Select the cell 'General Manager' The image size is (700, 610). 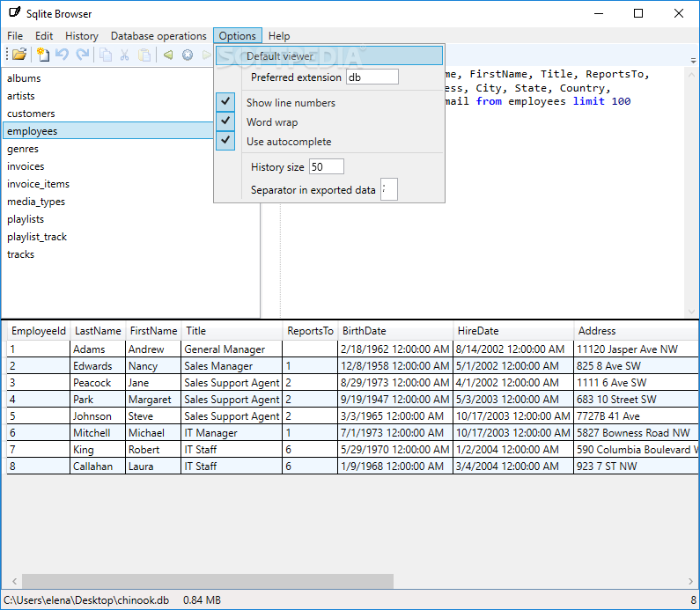click(x=232, y=349)
